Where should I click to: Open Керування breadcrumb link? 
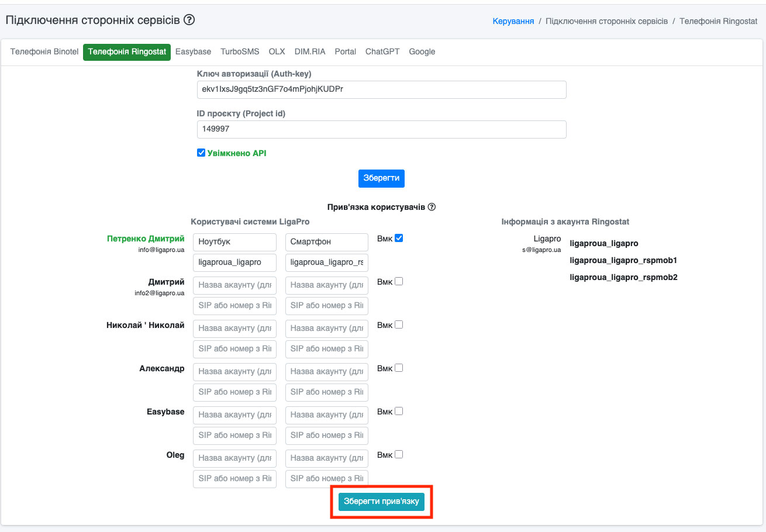tap(513, 21)
